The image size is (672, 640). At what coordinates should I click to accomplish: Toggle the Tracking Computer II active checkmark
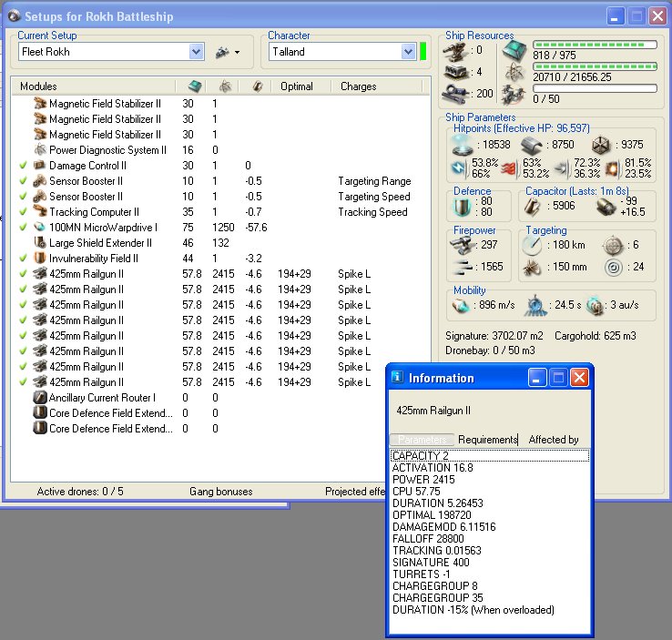tap(23, 211)
